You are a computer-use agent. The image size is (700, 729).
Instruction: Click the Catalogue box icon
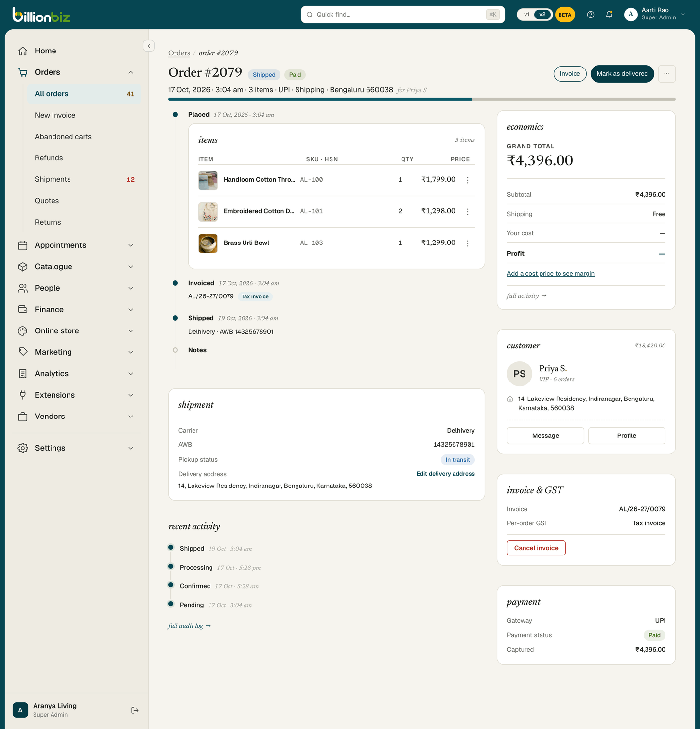click(23, 267)
